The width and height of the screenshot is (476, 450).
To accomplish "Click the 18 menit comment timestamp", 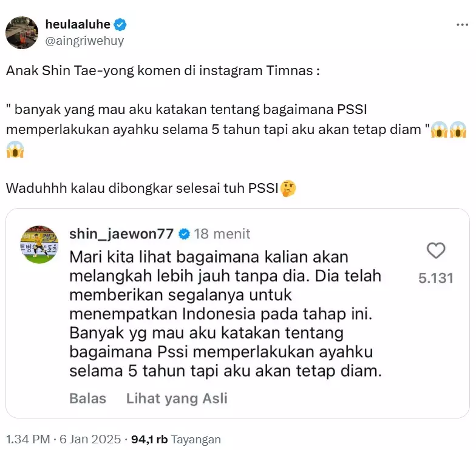I will [222, 234].
